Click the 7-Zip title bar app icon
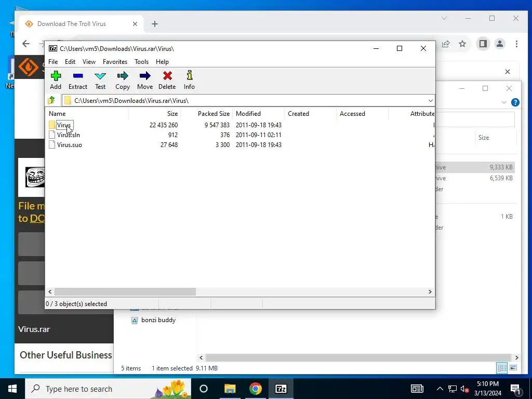532x399 pixels. pyautogui.click(x=53, y=48)
